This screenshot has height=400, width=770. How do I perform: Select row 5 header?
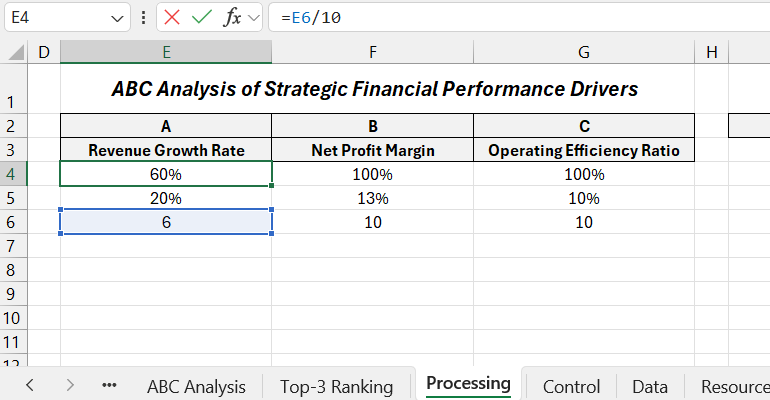[x=13, y=198]
